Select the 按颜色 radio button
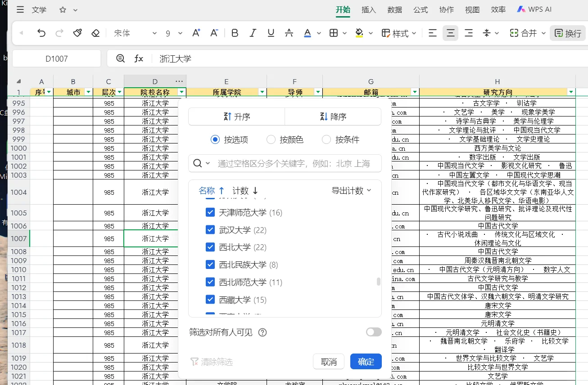 click(271, 139)
